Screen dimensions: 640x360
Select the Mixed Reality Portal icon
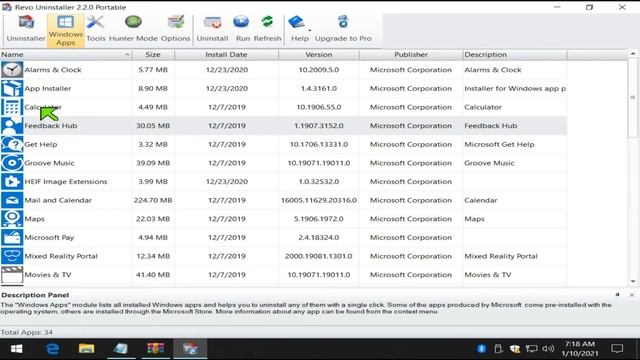12,256
